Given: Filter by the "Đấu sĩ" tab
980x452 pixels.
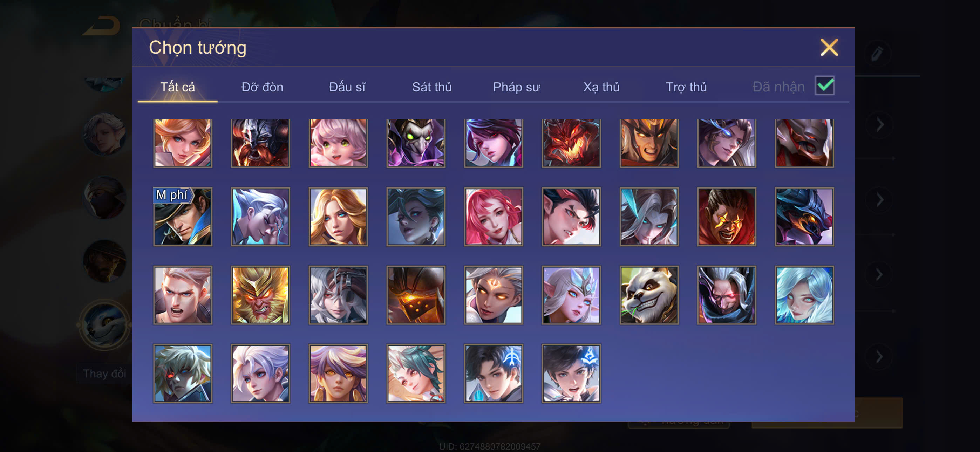Looking at the screenshot, I should pos(347,87).
